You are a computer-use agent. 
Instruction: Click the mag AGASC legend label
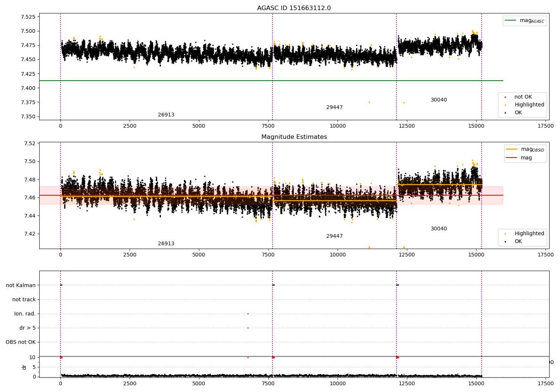point(532,21)
